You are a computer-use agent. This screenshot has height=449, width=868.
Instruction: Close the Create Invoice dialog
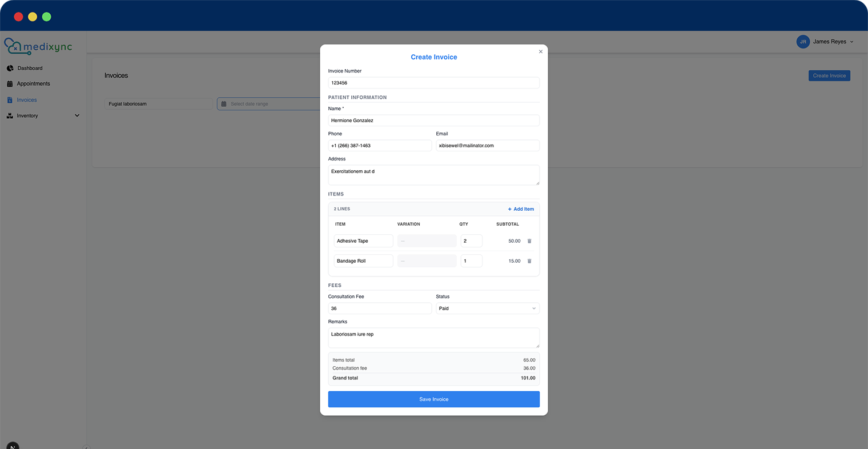click(x=541, y=51)
